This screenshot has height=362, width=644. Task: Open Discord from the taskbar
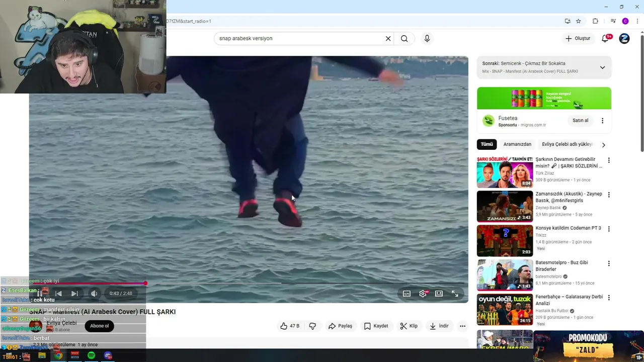click(x=108, y=355)
